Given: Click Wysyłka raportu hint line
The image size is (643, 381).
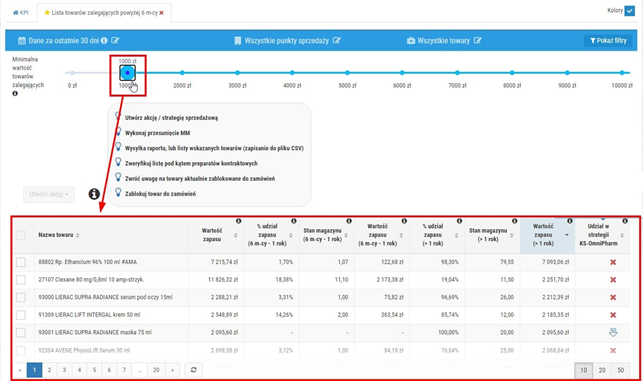Looking at the screenshot, I should pos(214,148).
